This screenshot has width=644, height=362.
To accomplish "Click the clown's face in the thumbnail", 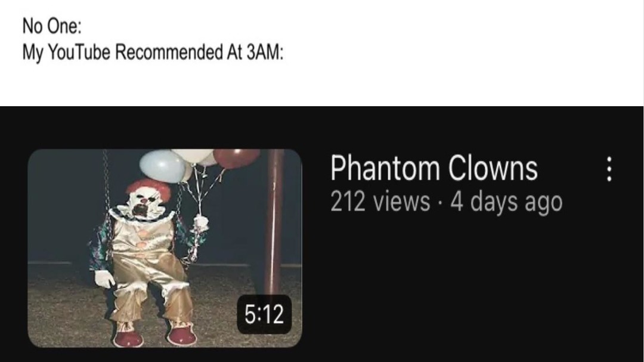I will [143, 205].
